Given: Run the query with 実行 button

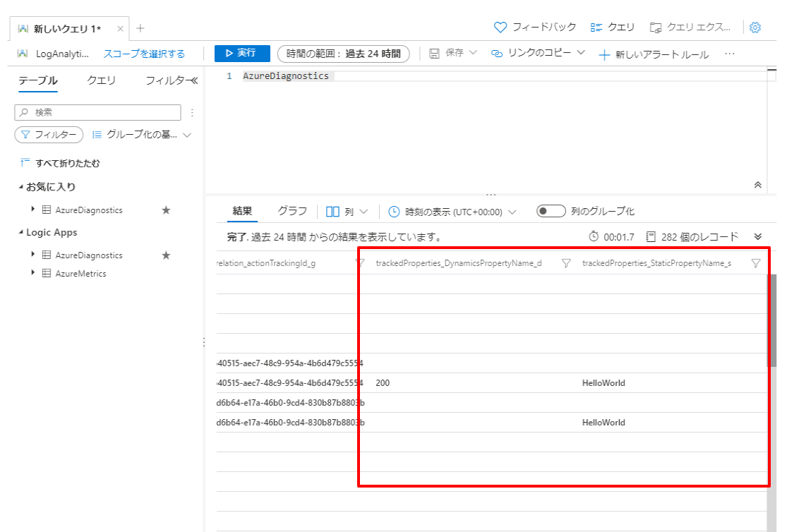Looking at the screenshot, I should pyautogui.click(x=242, y=53).
